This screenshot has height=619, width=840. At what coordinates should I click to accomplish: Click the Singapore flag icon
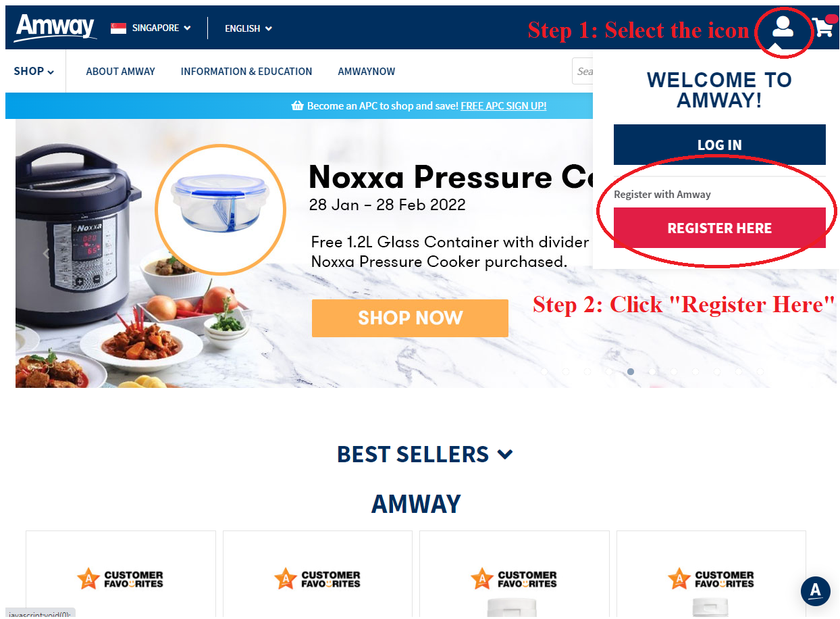pos(118,28)
